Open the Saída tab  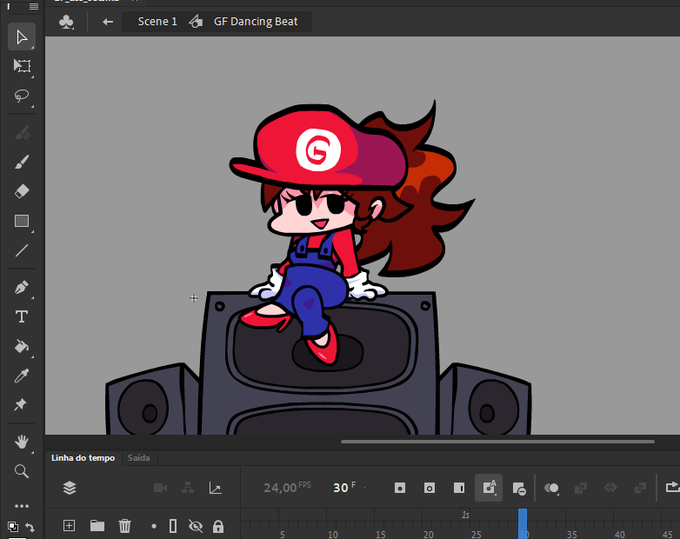click(x=139, y=458)
